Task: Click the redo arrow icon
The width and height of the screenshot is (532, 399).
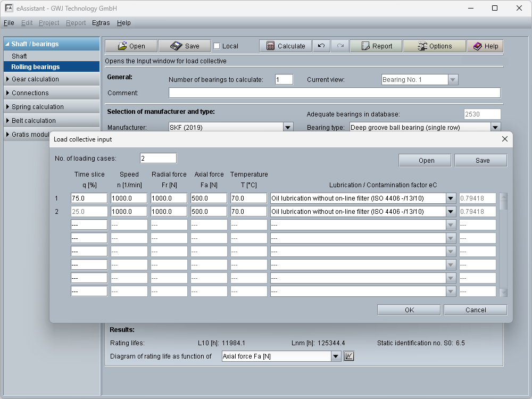Action: coord(340,46)
